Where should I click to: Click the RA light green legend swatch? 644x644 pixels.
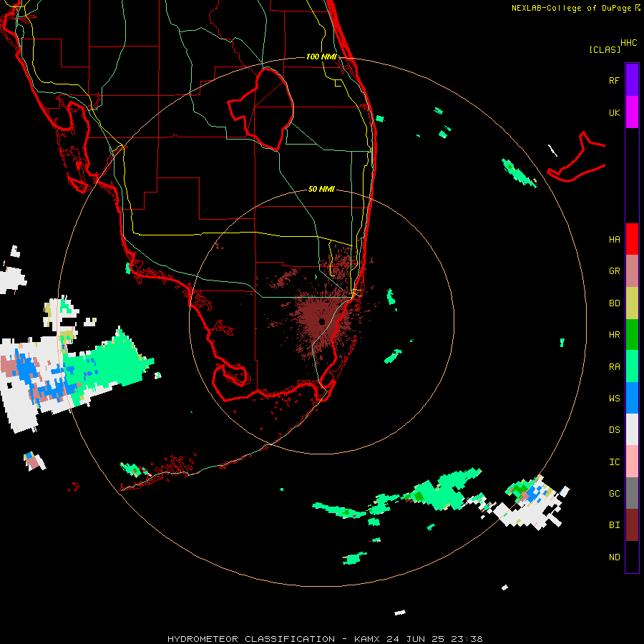click(x=632, y=366)
